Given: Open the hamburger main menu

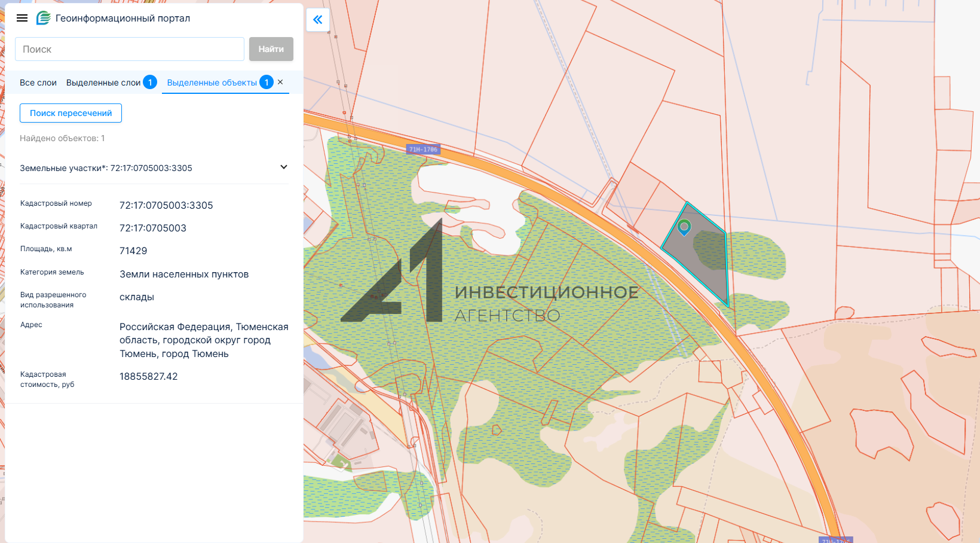Looking at the screenshot, I should 22,18.
